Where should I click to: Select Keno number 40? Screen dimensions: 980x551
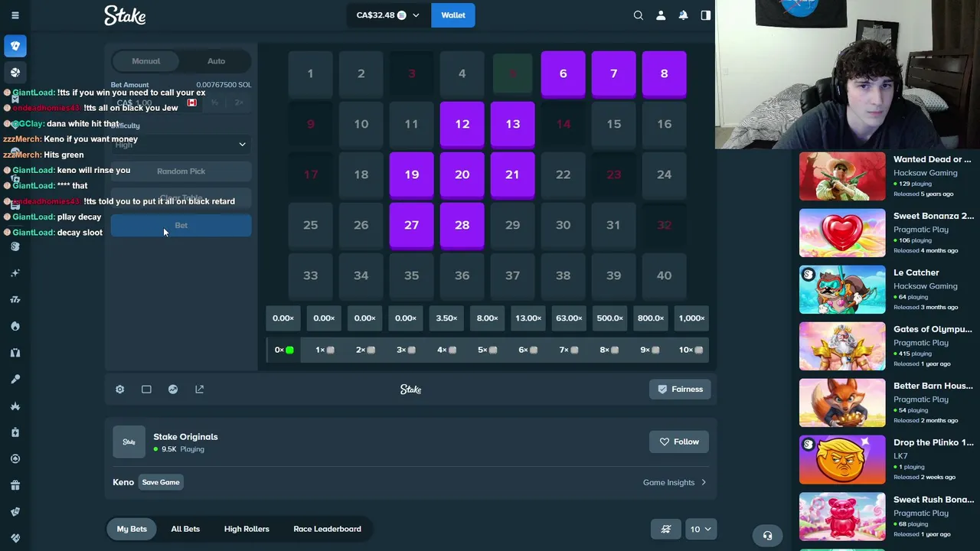pyautogui.click(x=664, y=276)
